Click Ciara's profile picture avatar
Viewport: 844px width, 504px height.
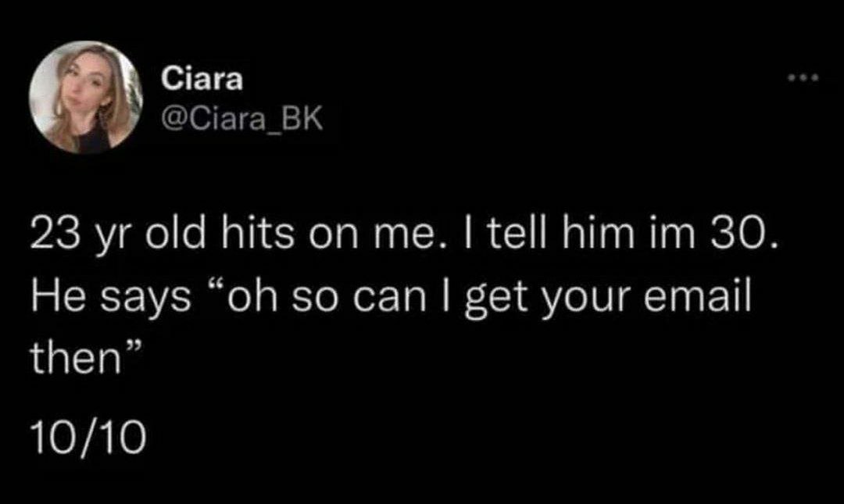pos(86,97)
